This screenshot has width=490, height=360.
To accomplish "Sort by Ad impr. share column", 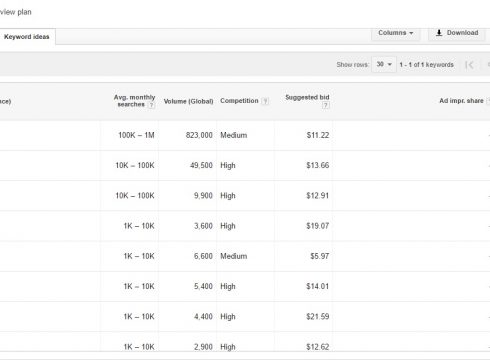I will tap(461, 101).
